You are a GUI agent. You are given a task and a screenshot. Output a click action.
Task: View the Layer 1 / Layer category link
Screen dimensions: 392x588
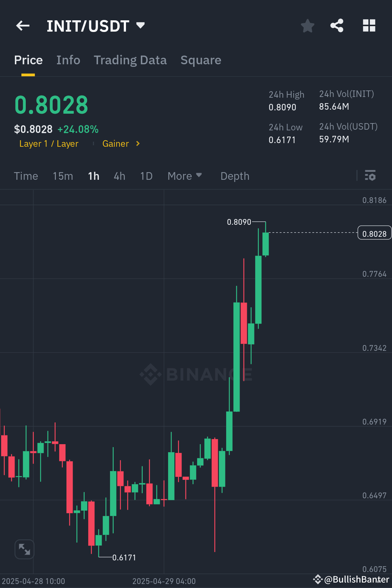pos(49,143)
